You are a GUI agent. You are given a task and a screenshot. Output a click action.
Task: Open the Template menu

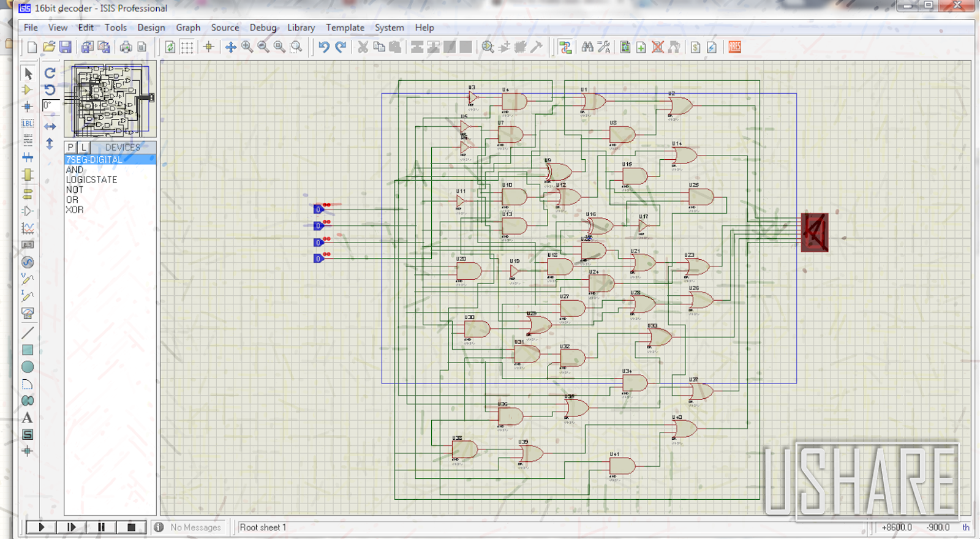345,28
